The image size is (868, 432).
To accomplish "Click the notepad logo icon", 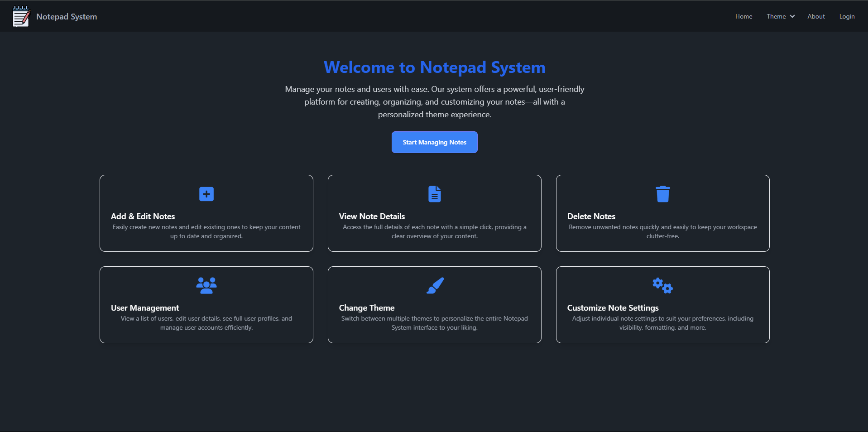I will click(x=21, y=16).
